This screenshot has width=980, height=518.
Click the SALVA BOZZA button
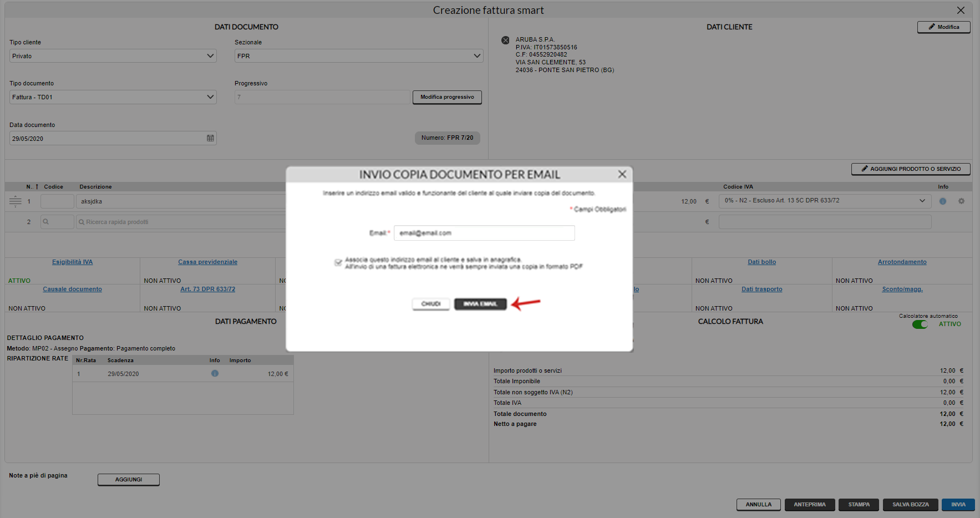(910, 505)
